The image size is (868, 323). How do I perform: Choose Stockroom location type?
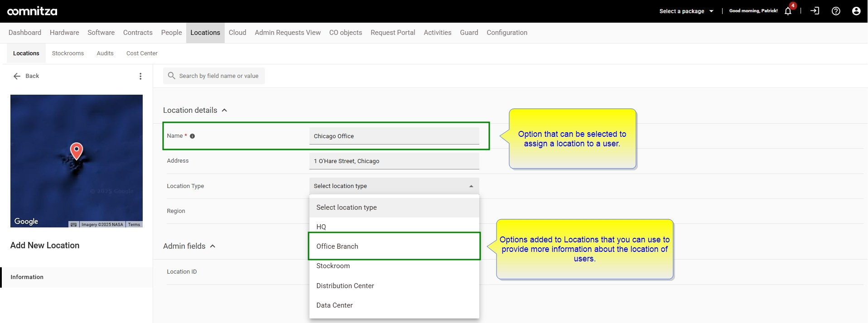[x=394, y=266]
